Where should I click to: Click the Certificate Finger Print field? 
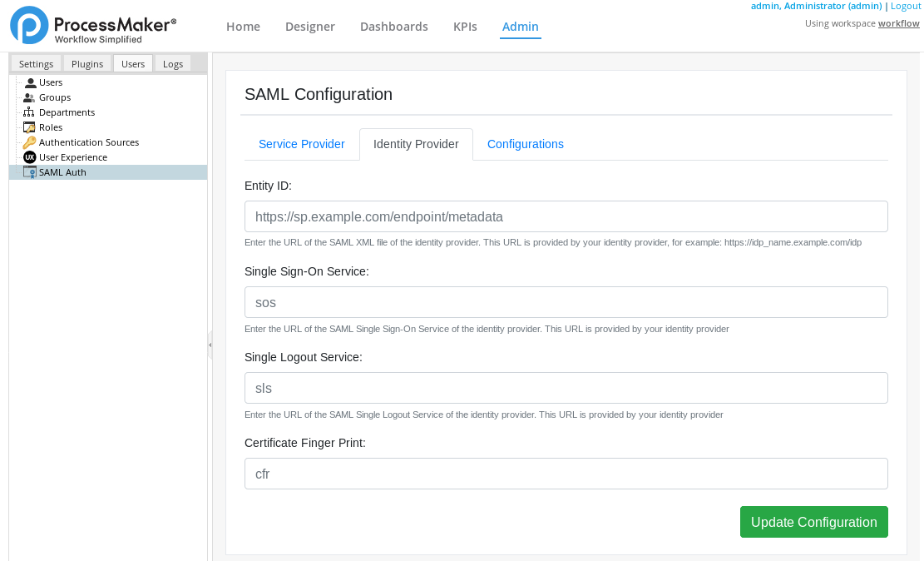point(566,474)
